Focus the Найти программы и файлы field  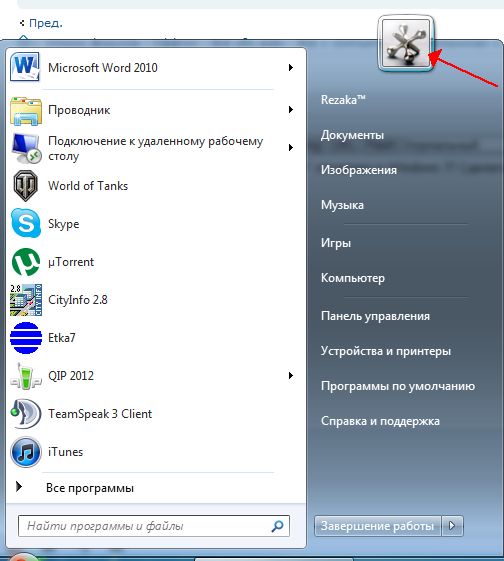pos(154,526)
